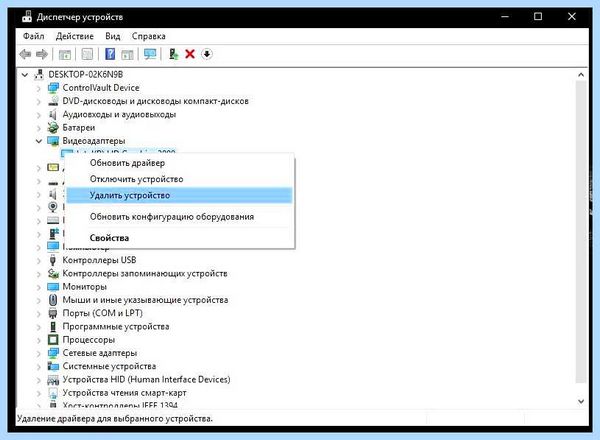Click the Device Manager title bar icon
600x440 pixels.
tap(27, 16)
